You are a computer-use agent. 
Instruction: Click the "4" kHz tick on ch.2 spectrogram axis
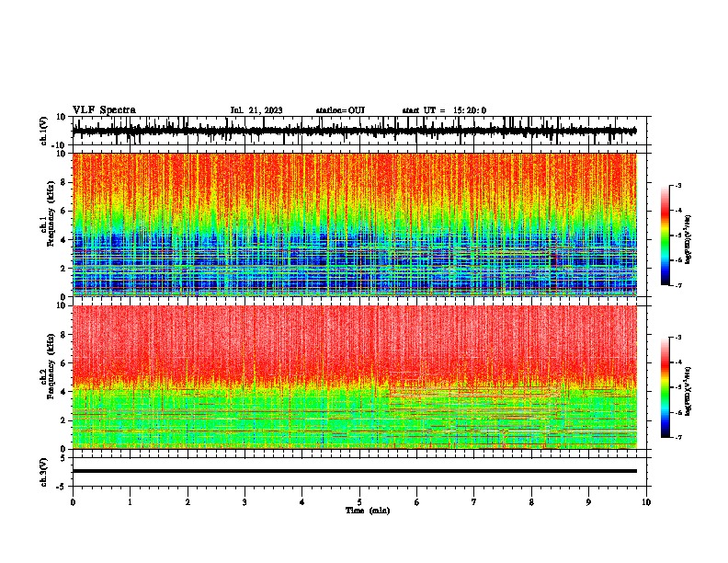63,392
